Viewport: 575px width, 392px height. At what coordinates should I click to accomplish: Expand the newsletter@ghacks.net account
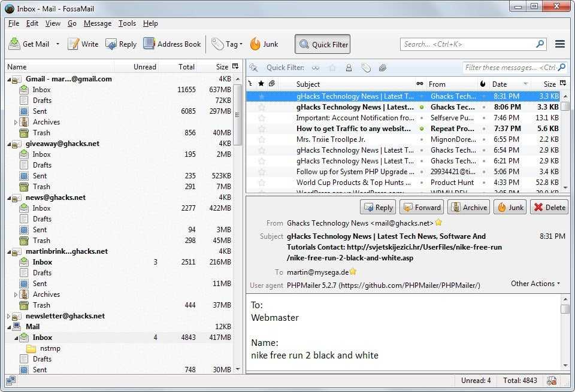(8, 316)
